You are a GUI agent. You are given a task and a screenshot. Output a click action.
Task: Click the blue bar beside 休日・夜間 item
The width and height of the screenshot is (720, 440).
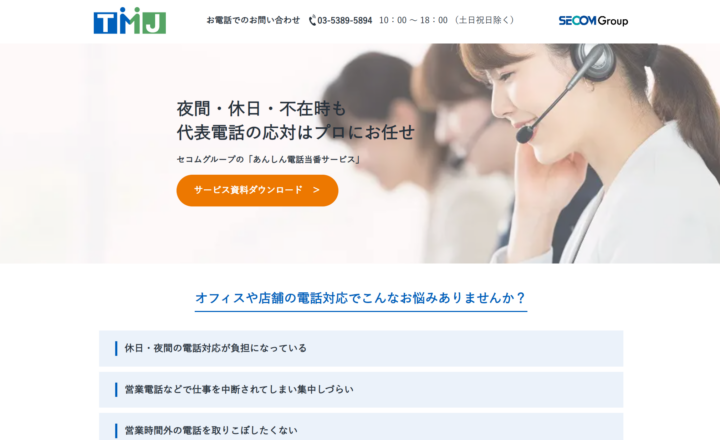(x=116, y=348)
